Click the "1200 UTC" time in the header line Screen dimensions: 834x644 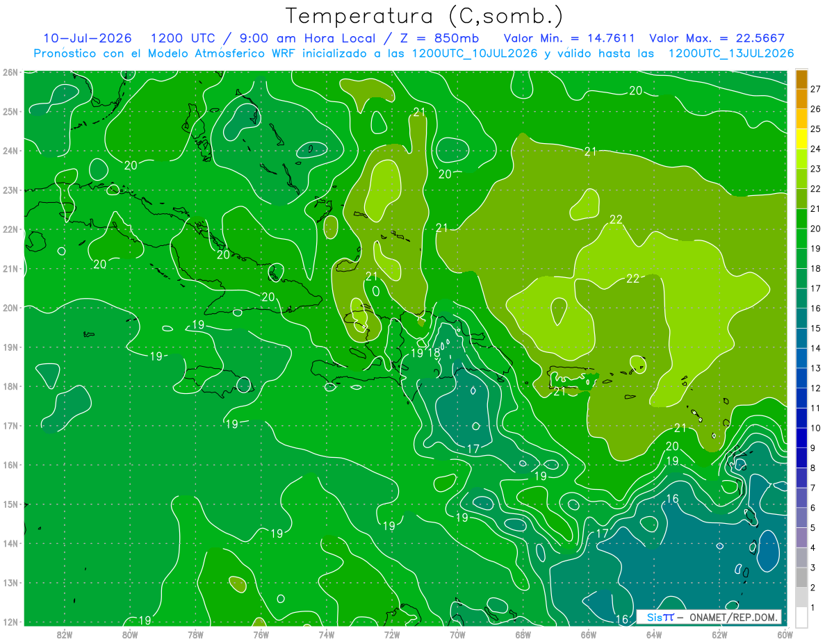pos(182,38)
